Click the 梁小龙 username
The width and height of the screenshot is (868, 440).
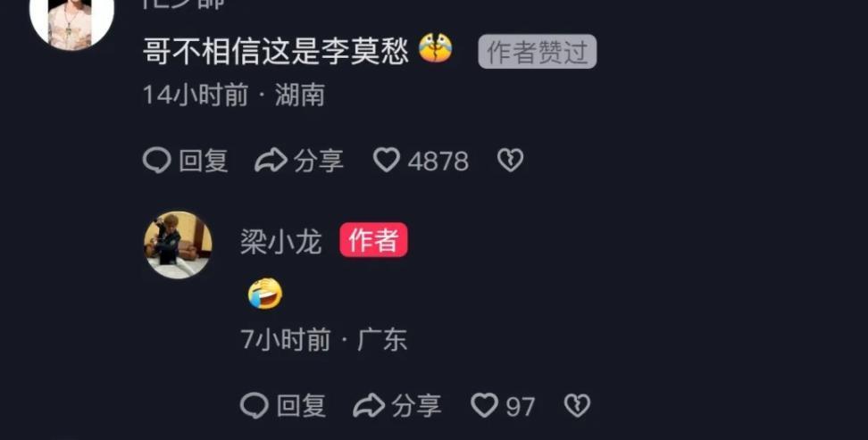(280, 241)
